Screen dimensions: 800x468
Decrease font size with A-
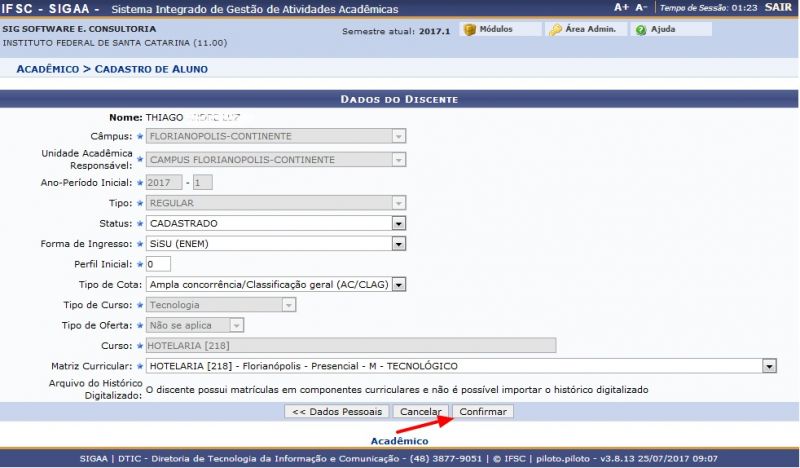pyautogui.click(x=641, y=8)
